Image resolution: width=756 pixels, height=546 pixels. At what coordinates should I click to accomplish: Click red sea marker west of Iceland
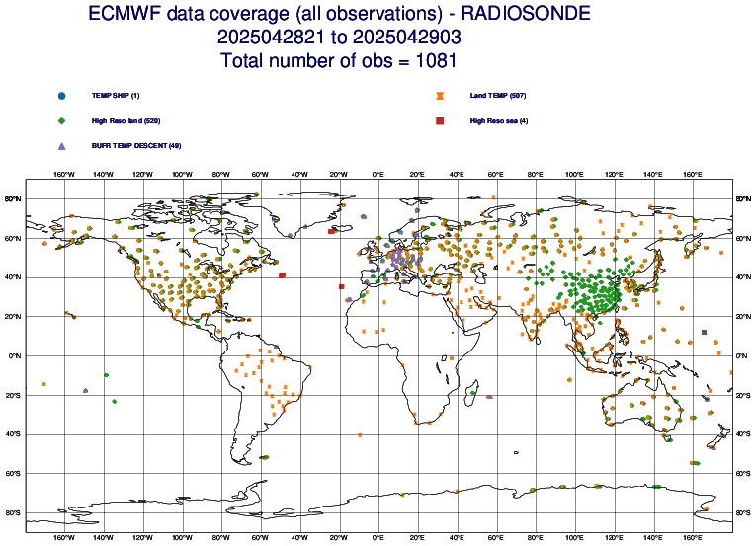click(x=331, y=231)
